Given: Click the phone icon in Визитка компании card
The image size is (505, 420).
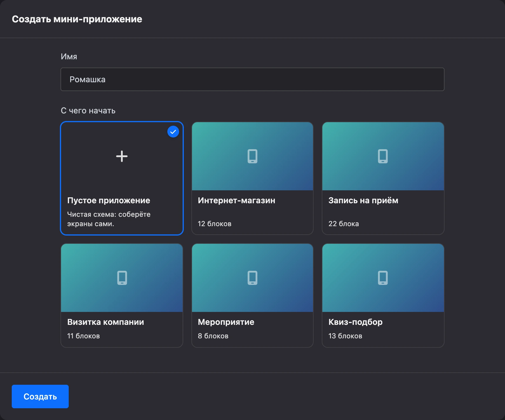Looking at the screenshot, I should (x=122, y=278).
